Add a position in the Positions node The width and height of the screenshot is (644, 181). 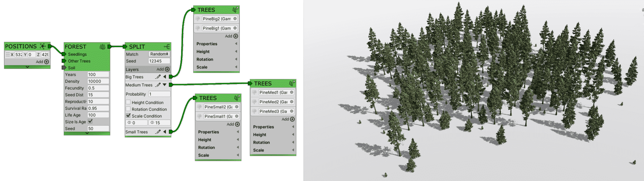tap(46, 62)
